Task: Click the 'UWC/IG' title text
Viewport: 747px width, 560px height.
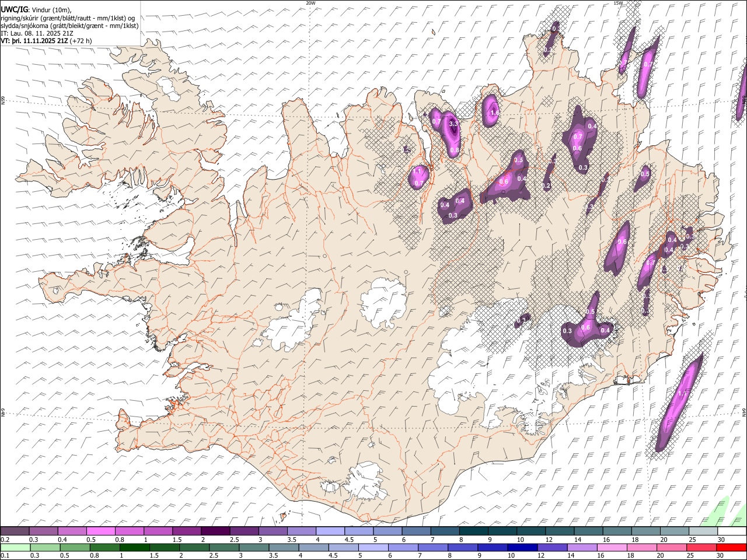Action: click(x=15, y=10)
